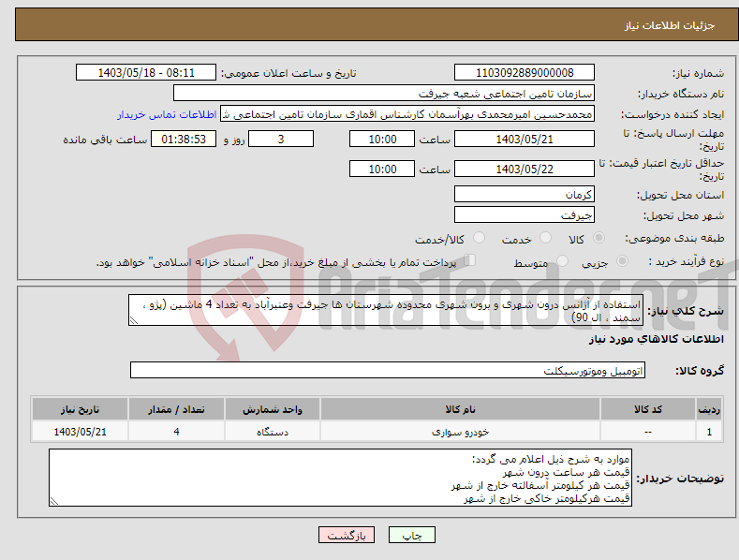Click the quantity cell showing 4
739x560 pixels.
pyautogui.click(x=176, y=432)
